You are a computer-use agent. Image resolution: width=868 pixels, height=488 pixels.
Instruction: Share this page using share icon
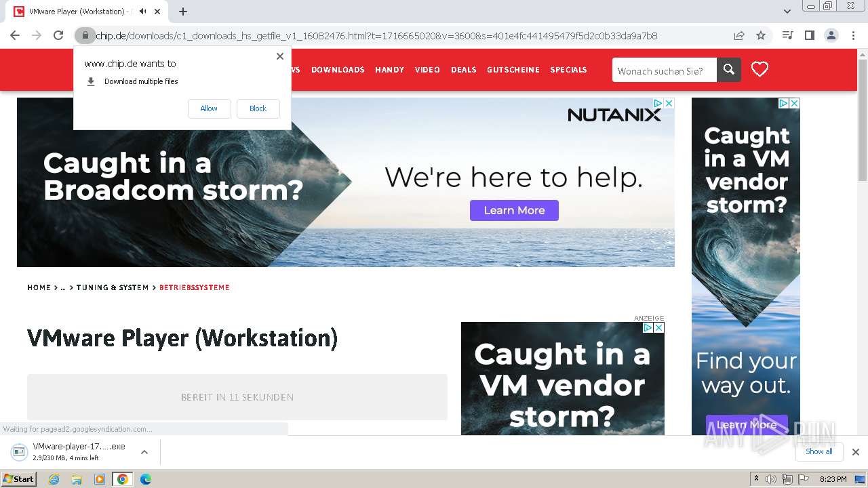[739, 35]
